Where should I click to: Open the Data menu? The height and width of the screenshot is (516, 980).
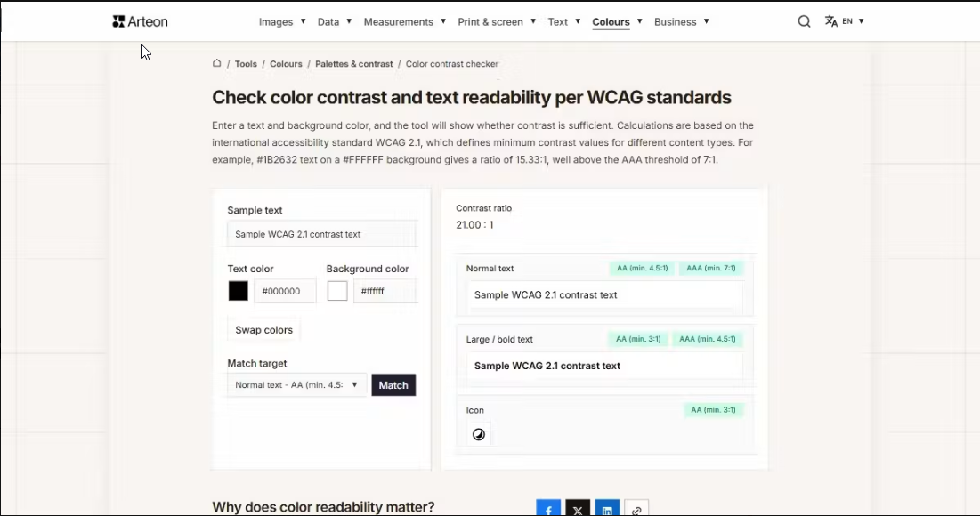click(335, 22)
